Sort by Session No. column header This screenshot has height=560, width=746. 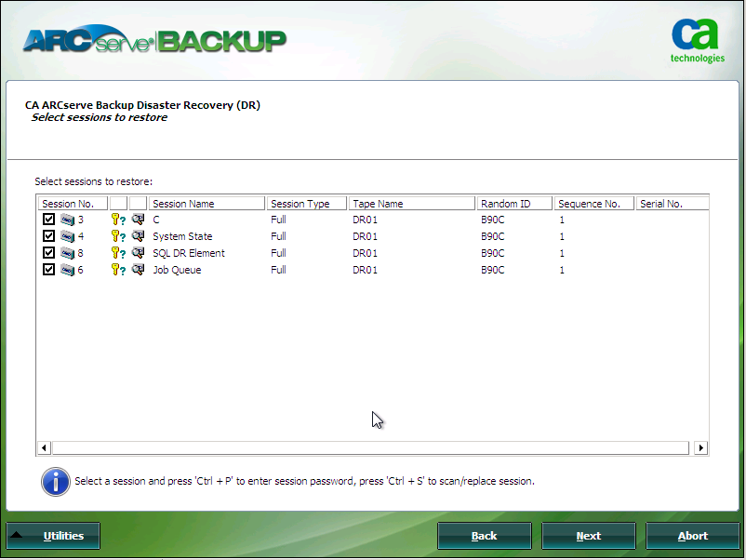(x=73, y=204)
